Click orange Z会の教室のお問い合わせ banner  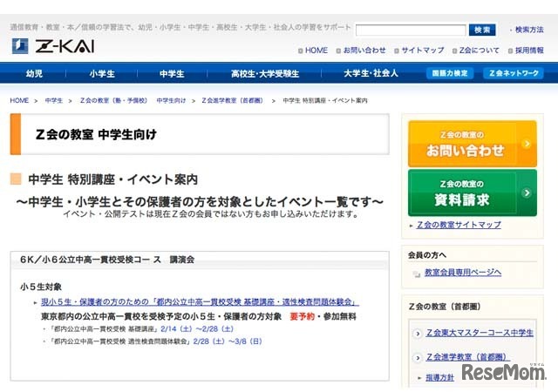pos(473,144)
